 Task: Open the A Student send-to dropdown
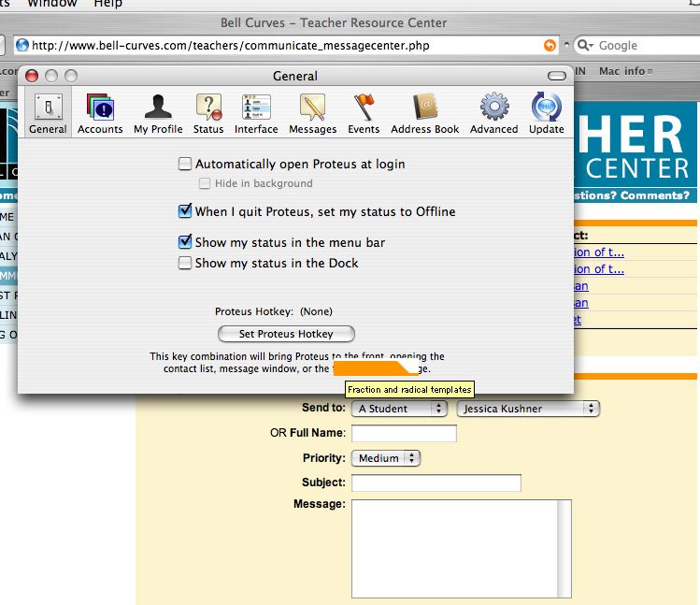coord(399,409)
